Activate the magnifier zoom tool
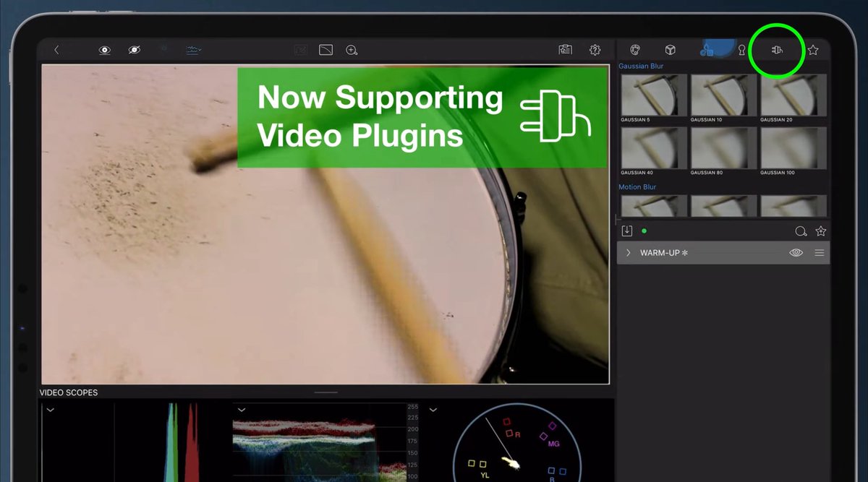868x482 pixels. (x=352, y=50)
